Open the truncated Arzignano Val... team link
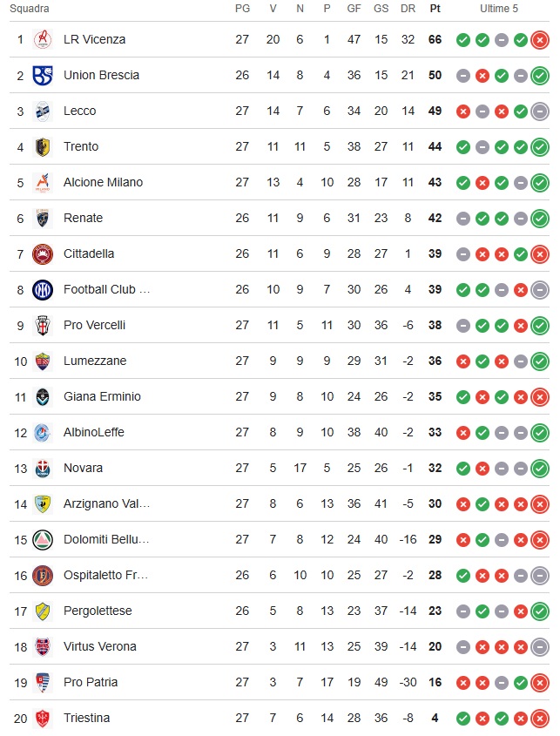This screenshot has height=736, width=560. (x=106, y=503)
